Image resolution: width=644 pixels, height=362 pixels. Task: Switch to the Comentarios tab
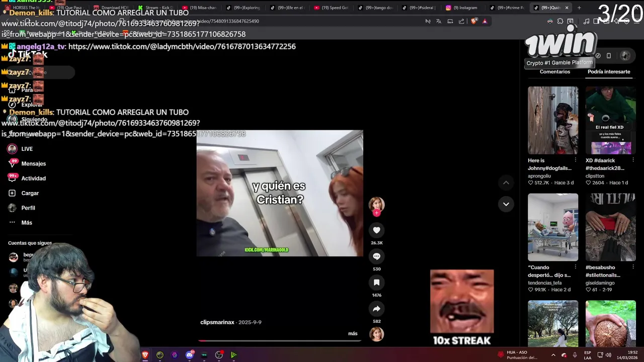point(555,72)
